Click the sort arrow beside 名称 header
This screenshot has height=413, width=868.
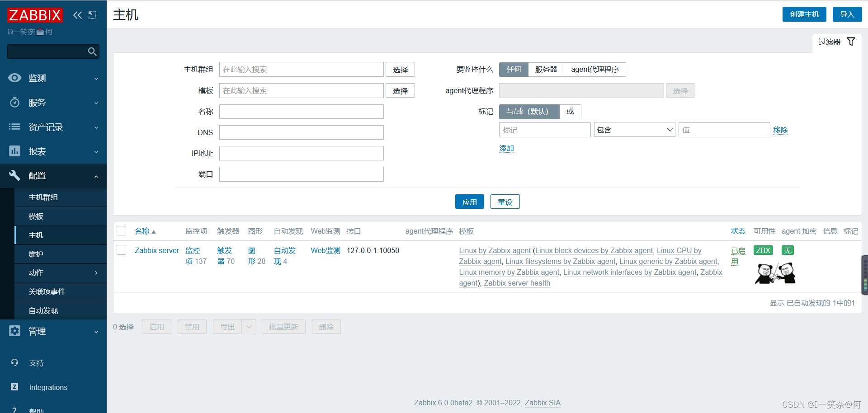pos(154,232)
